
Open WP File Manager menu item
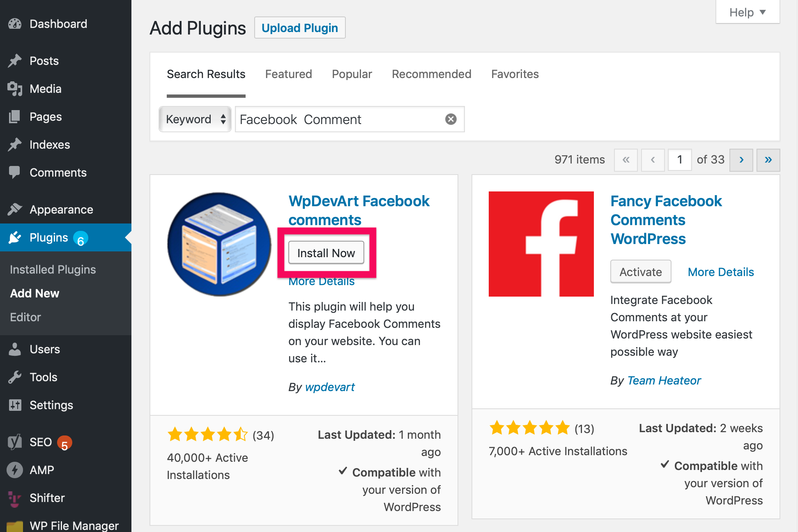coord(66,525)
